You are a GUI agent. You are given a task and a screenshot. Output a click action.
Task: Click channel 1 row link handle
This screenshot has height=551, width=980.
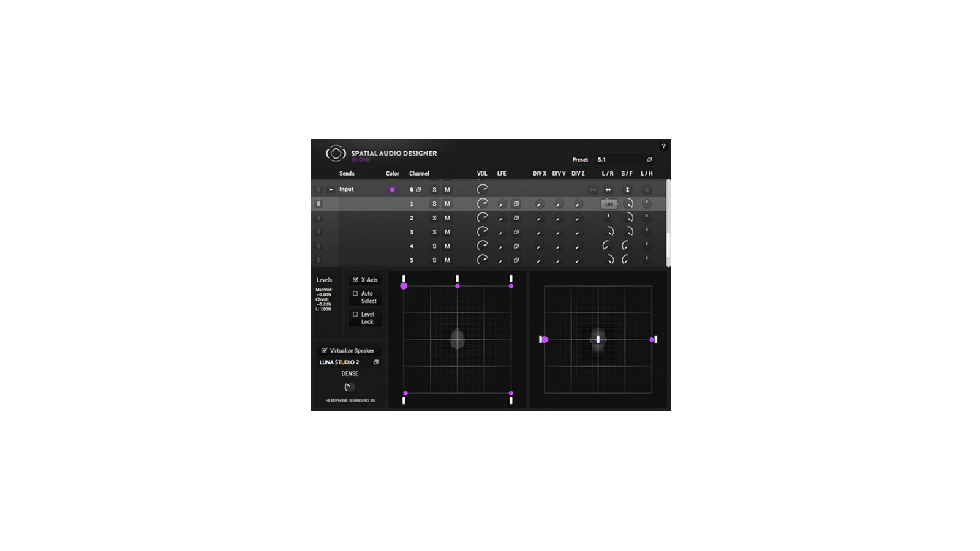point(318,204)
